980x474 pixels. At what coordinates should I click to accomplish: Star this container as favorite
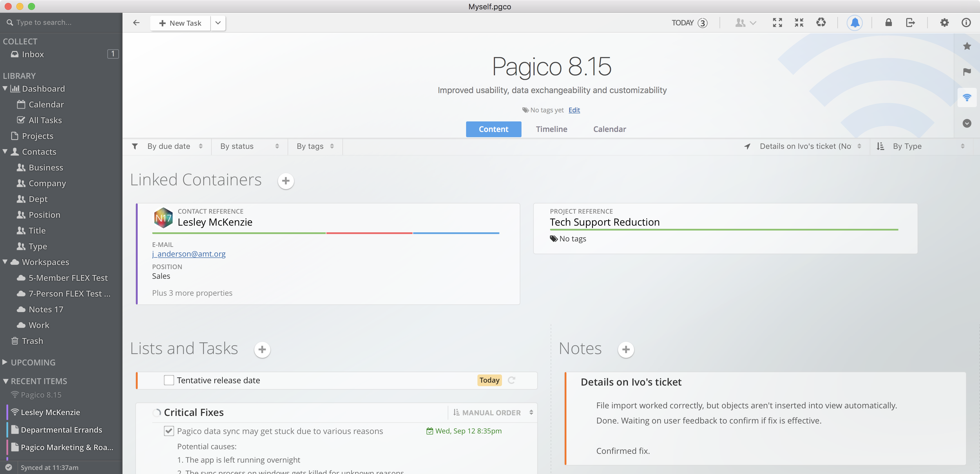click(x=967, y=46)
